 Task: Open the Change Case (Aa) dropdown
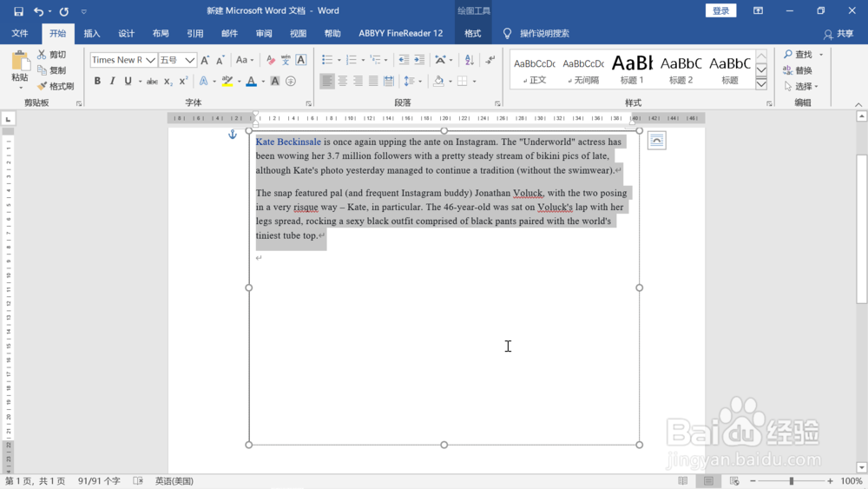point(244,60)
